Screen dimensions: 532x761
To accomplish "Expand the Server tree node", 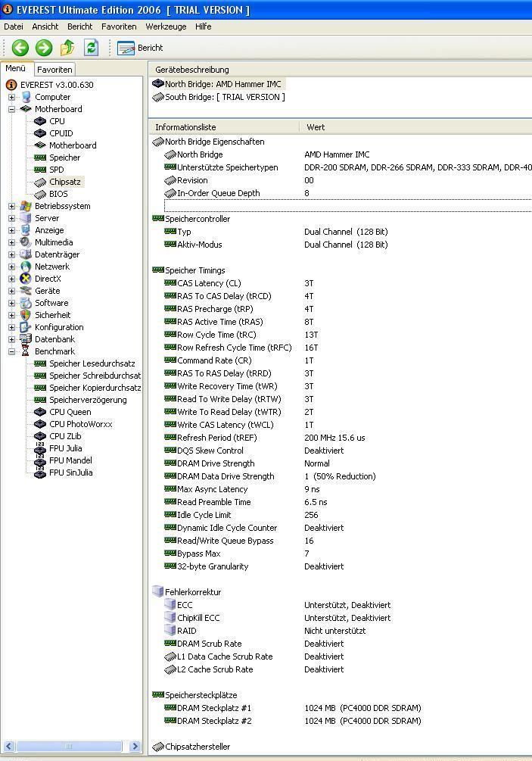I will (11, 218).
